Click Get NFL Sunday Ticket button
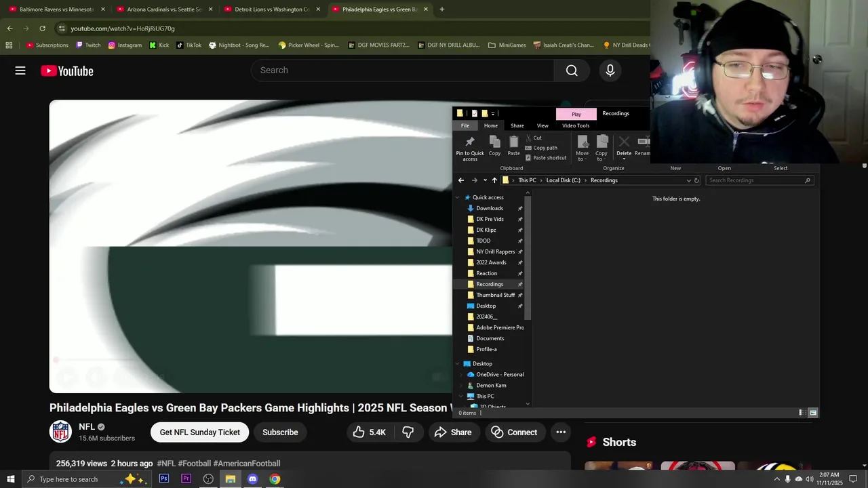This screenshot has height=488, width=868. point(200,432)
